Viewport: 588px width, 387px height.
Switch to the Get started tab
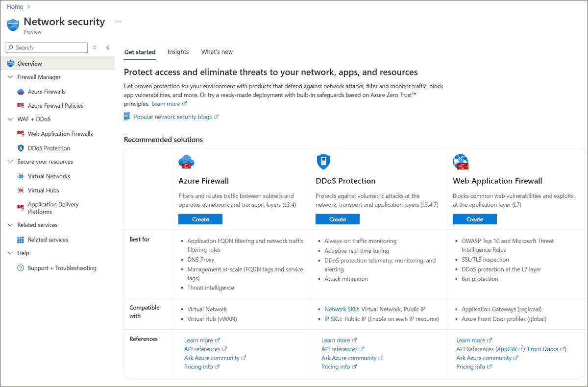140,52
